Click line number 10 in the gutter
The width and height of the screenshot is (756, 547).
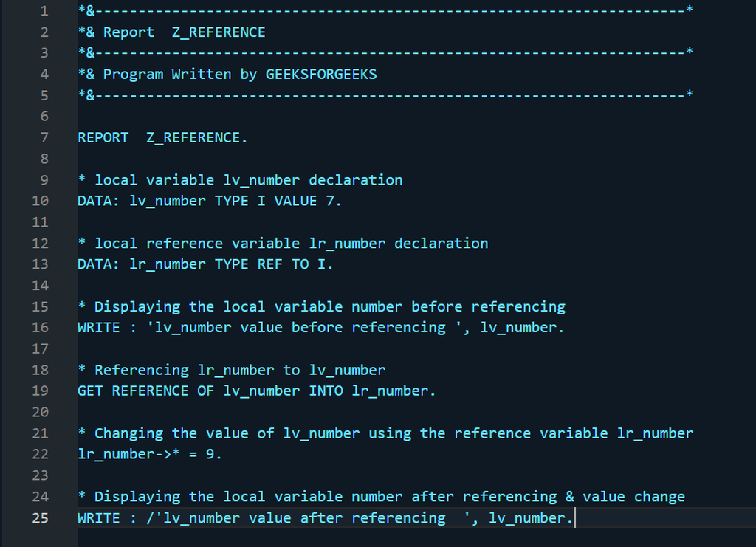click(40, 201)
